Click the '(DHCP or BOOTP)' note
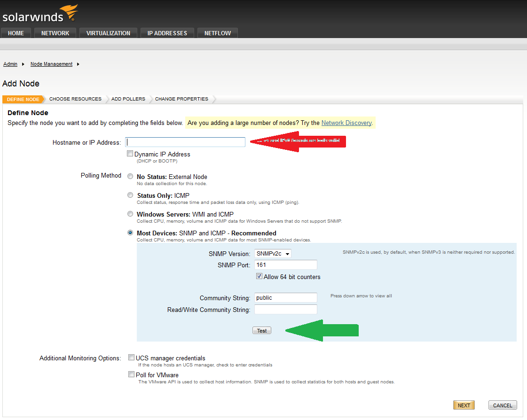 pyautogui.click(x=157, y=161)
